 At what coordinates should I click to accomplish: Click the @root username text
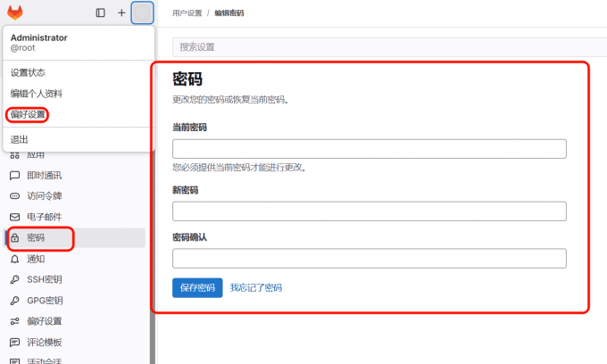23,48
